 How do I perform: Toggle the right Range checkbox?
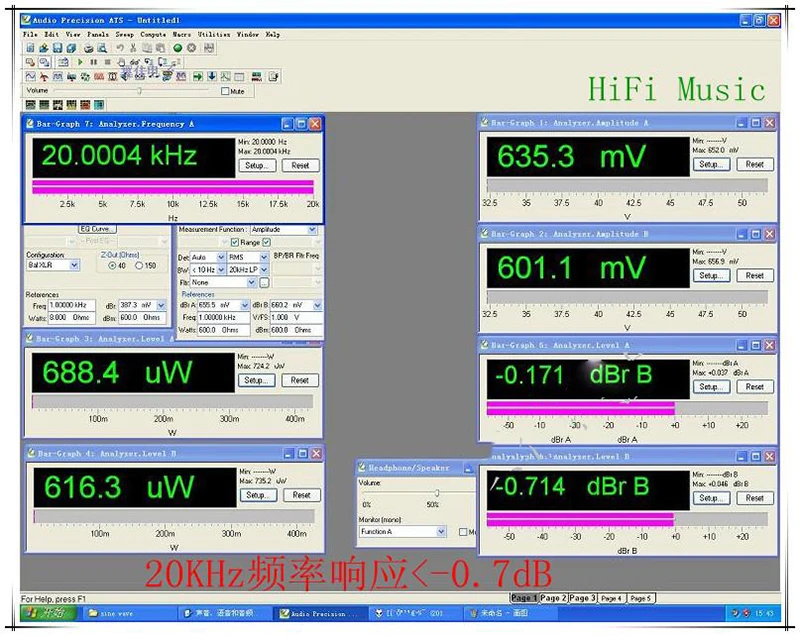[266, 242]
